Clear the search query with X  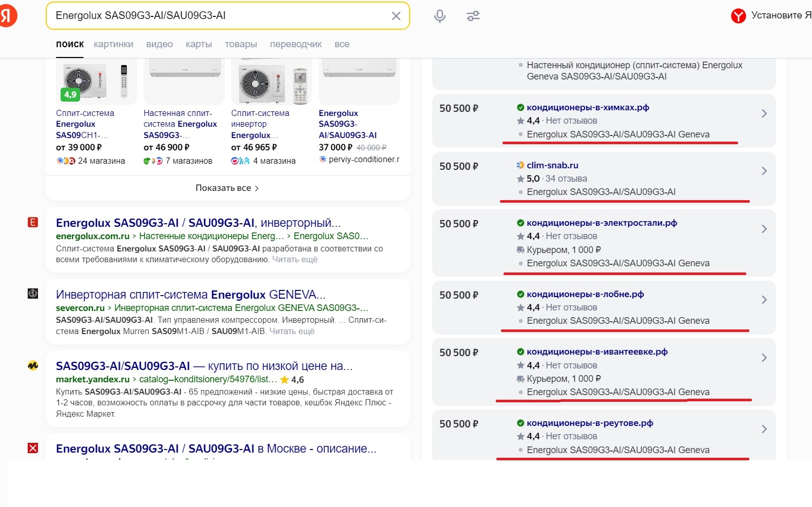[x=396, y=16]
